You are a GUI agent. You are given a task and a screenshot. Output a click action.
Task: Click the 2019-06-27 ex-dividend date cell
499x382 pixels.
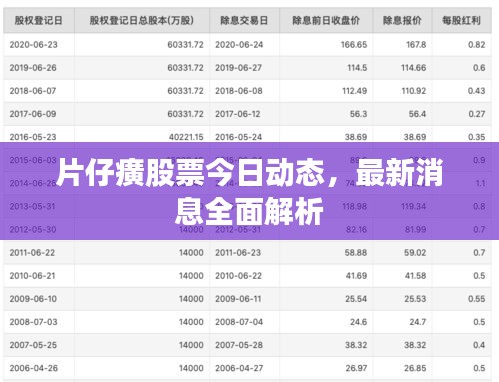tap(239, 68)
